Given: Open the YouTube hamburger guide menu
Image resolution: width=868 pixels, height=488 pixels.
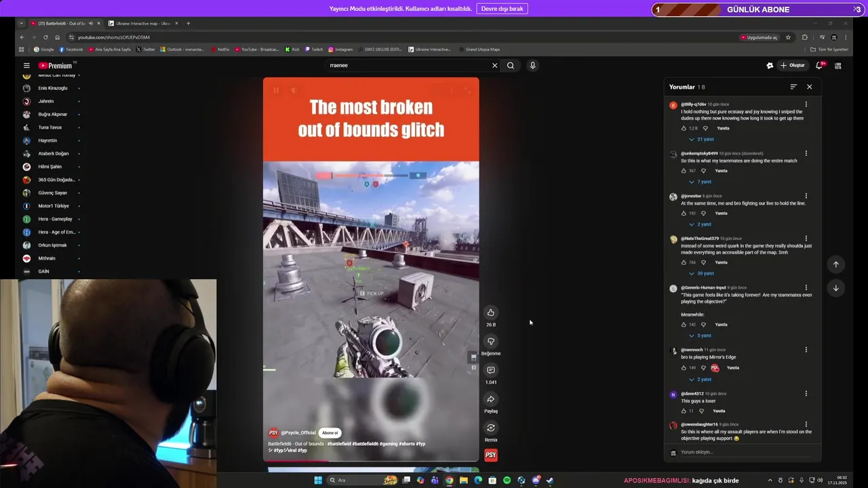Looking at the screenshot, I should click(x=26, y=66).
